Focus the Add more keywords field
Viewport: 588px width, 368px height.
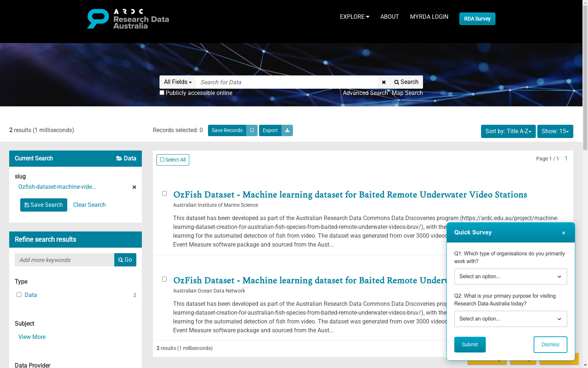[64, 260]
